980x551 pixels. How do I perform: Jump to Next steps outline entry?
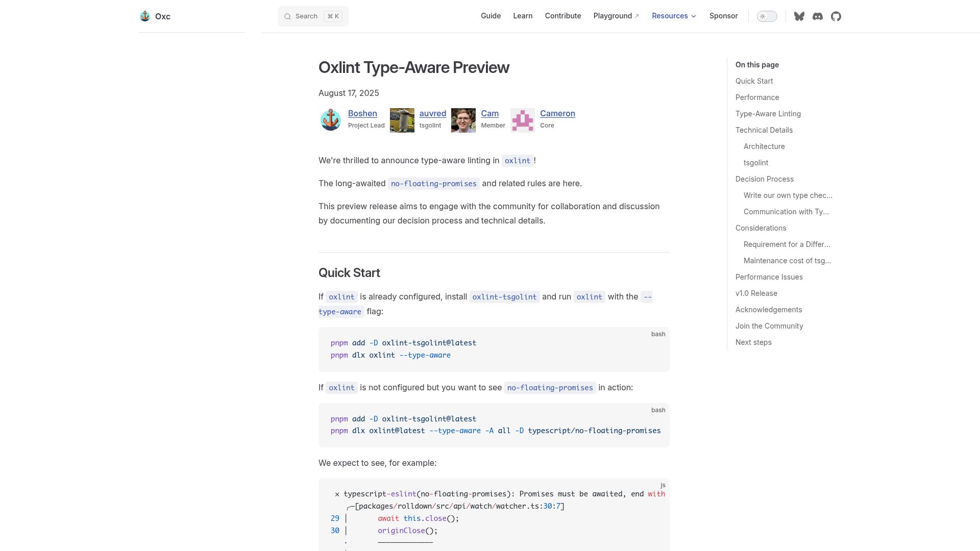point(753,342)
